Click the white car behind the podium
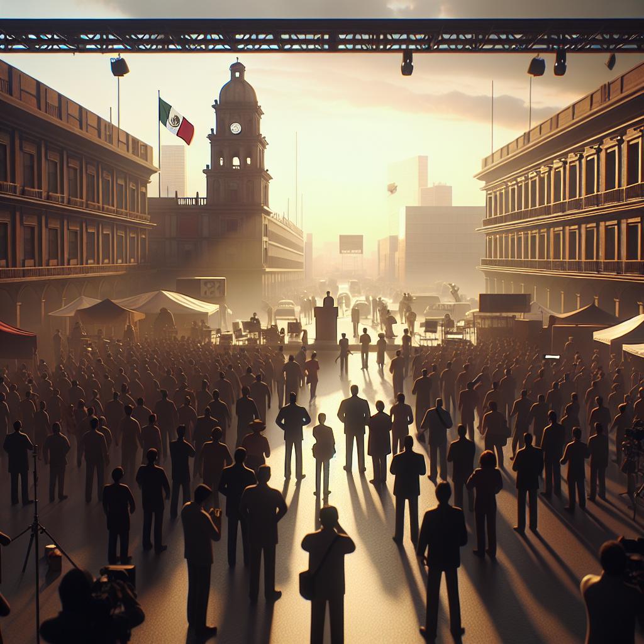644x644 pixels. click(x=286, y=309)
